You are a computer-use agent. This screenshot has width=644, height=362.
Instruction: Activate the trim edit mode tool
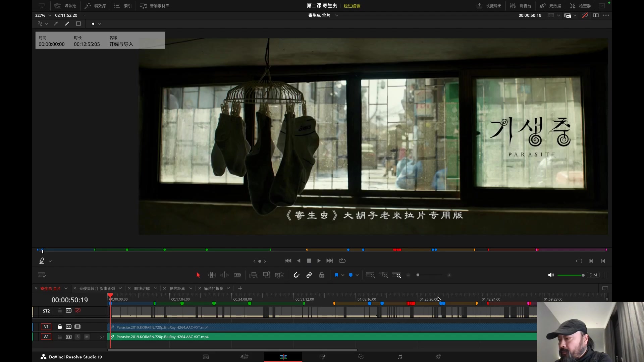(x=211, y=275)
